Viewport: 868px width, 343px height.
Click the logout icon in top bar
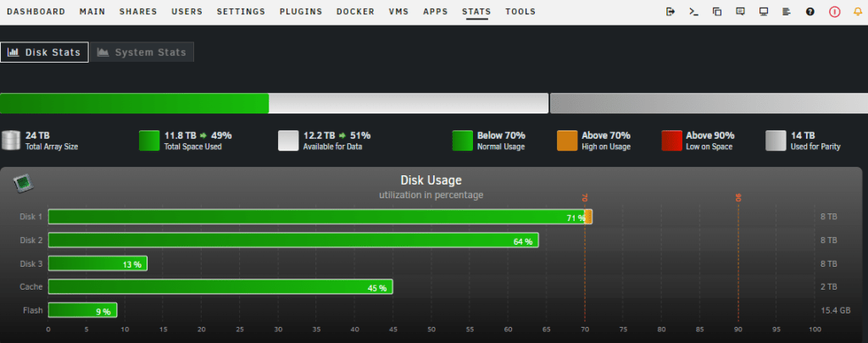pos(670,12)
